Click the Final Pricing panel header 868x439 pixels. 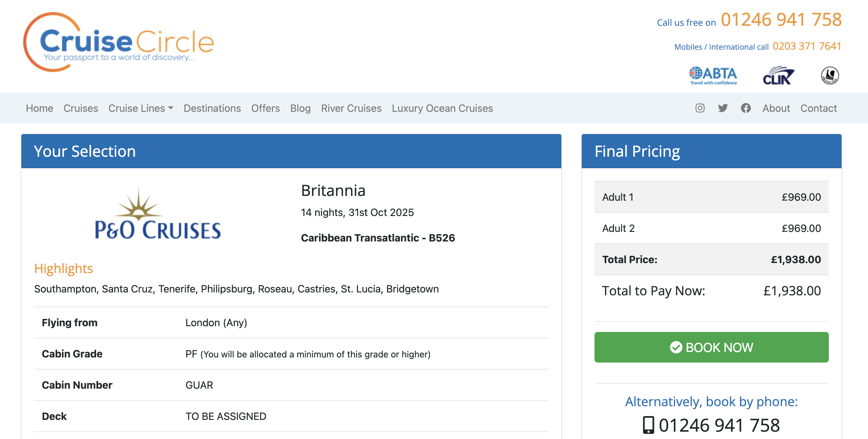point(711,151)
